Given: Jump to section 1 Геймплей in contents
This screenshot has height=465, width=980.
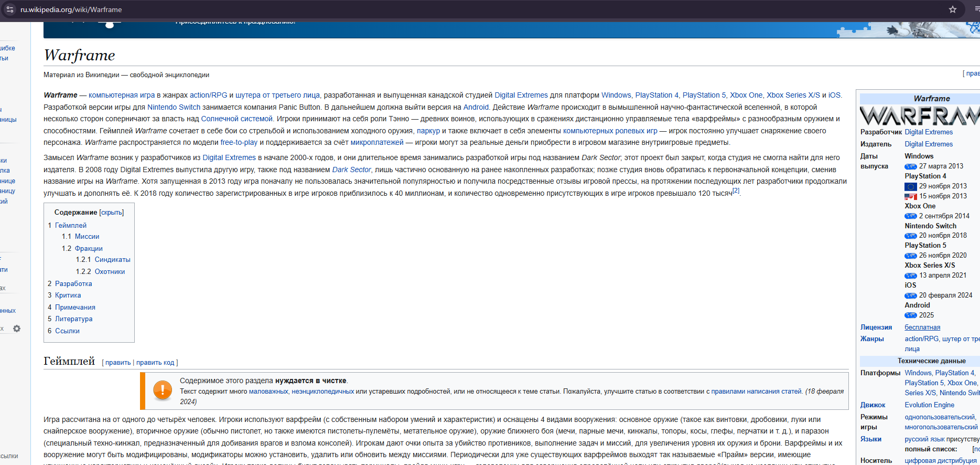Looking at the screenshot, I should pos(71,226).
